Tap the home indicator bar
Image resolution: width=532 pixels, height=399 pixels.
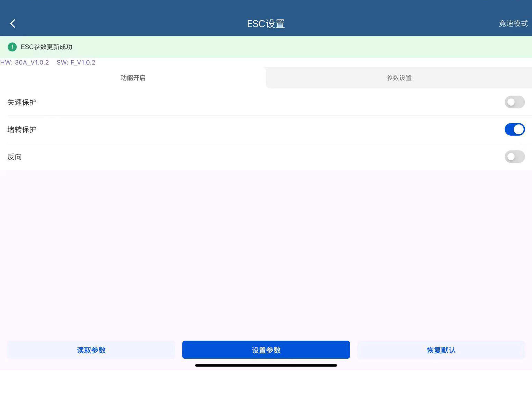coord(266,365)
